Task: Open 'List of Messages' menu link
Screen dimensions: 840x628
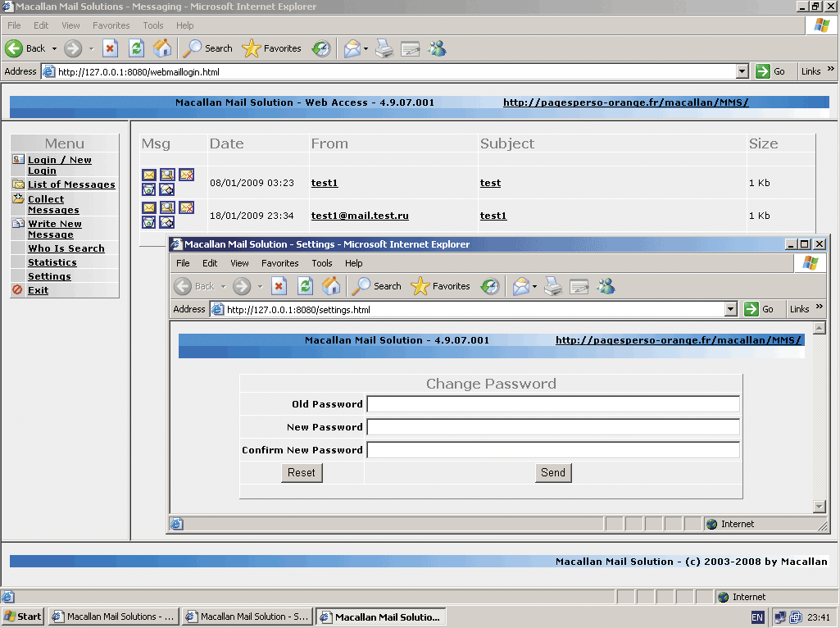Action: click(x=71, y=184)
